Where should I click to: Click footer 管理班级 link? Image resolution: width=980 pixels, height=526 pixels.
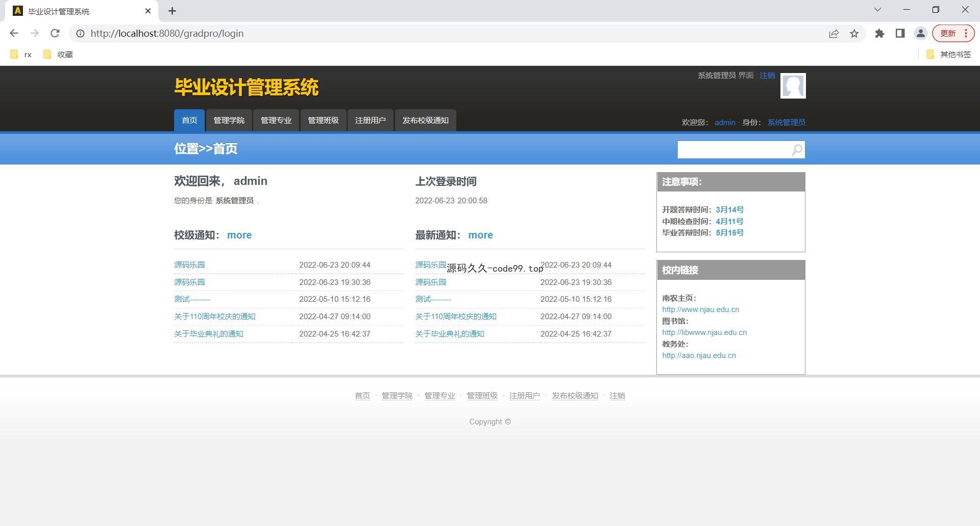point(482,396)
